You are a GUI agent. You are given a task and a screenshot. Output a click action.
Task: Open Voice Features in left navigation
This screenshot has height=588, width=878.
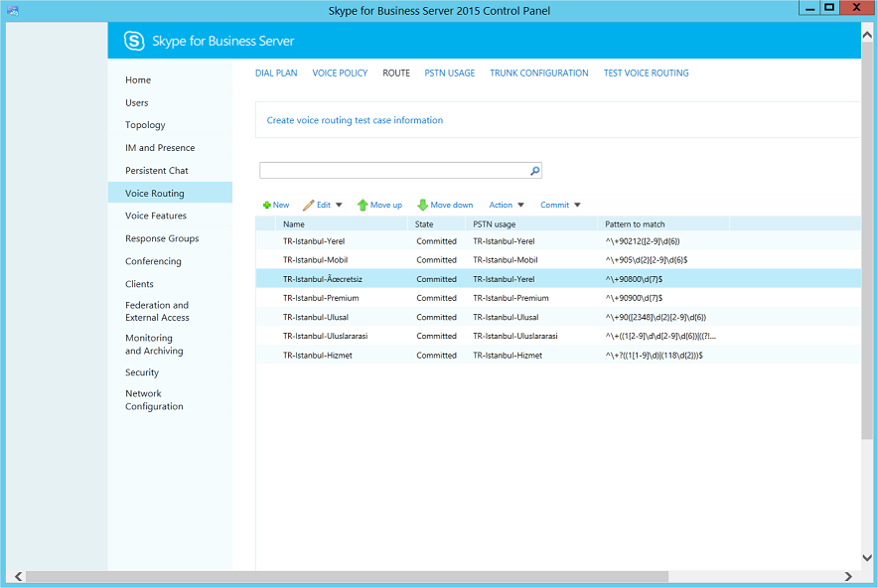(x=156, y=216)
